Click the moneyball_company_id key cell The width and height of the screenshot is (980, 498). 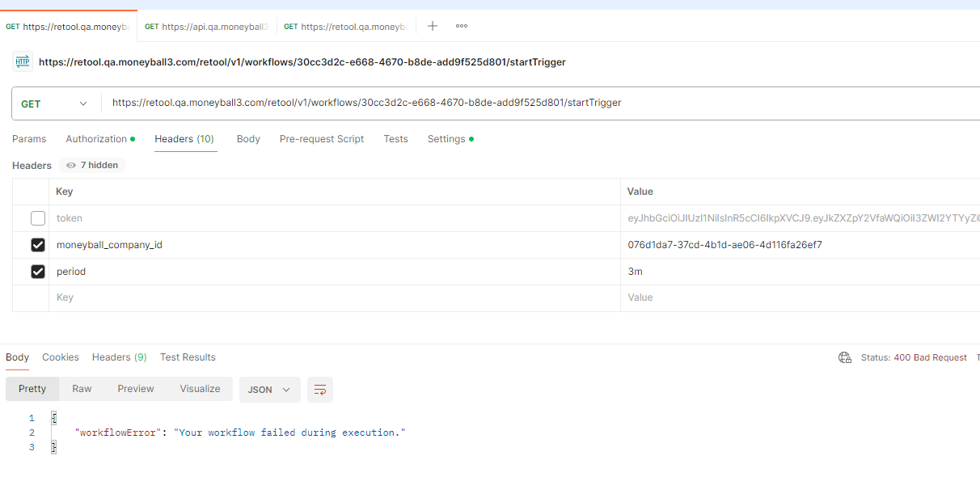click(334, 245)
